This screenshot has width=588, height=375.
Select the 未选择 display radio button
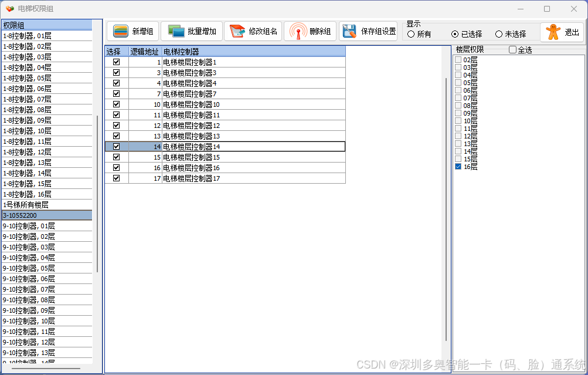[x=499, y=34]
